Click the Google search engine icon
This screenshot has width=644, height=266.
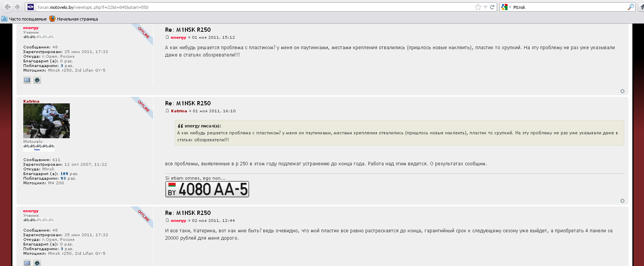(504, 7)
